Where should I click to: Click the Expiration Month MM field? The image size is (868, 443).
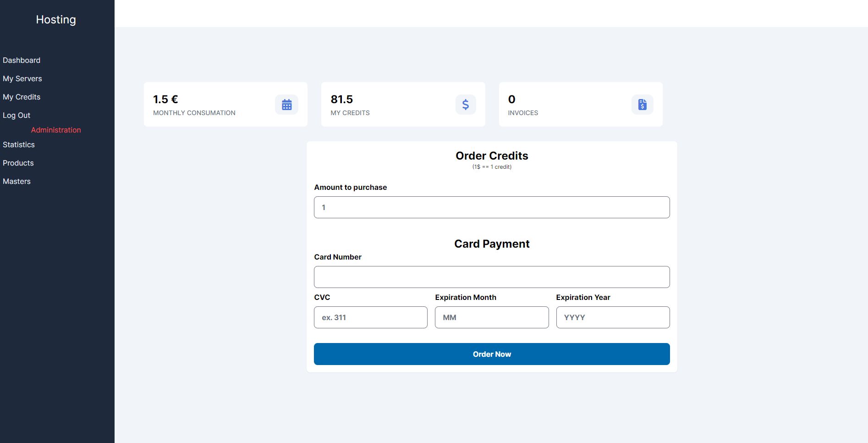point(491,317)
